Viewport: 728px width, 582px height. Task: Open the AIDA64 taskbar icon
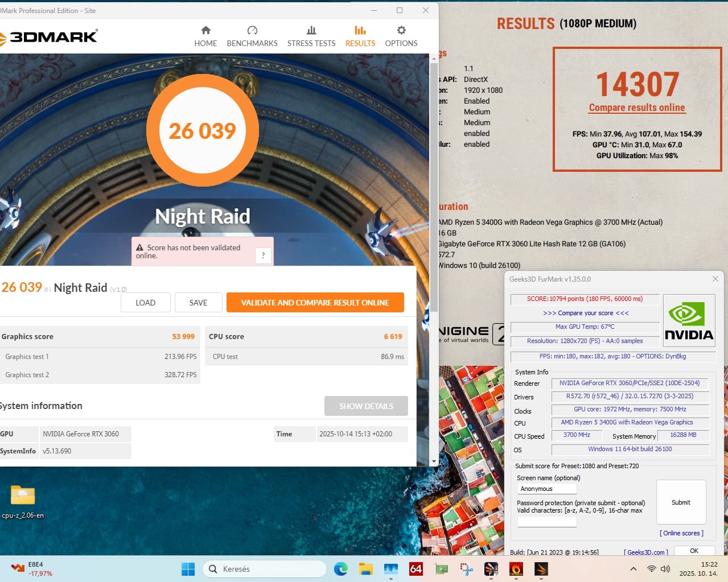click(416, 569)
